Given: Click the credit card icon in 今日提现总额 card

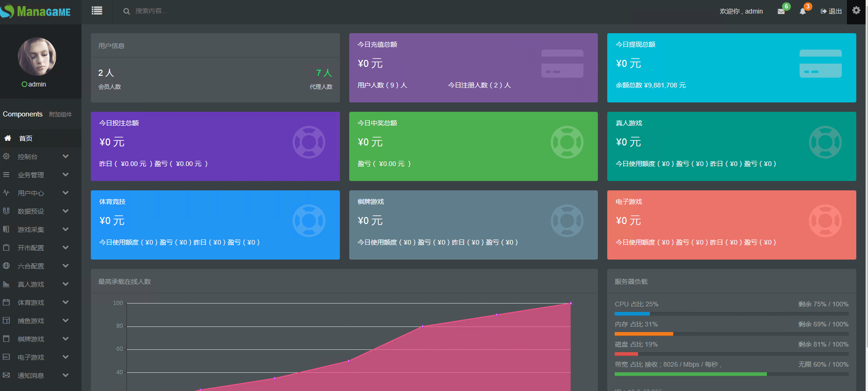Looking at the screenshot, I should pyautogui.click(x=820, y=64).
